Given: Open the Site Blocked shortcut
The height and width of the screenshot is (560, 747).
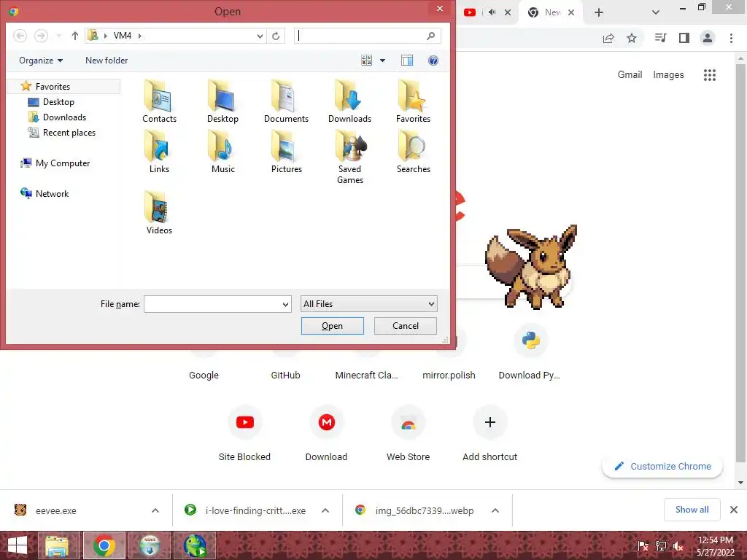Looking at the screenshot, I should (245, 432).
